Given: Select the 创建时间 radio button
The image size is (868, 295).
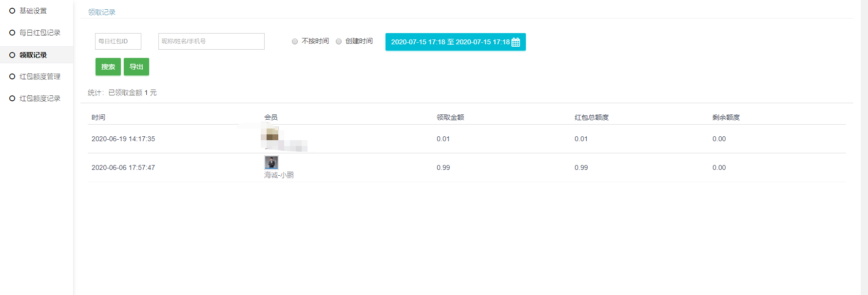Looking at the screenshot, I should point(339,41).
